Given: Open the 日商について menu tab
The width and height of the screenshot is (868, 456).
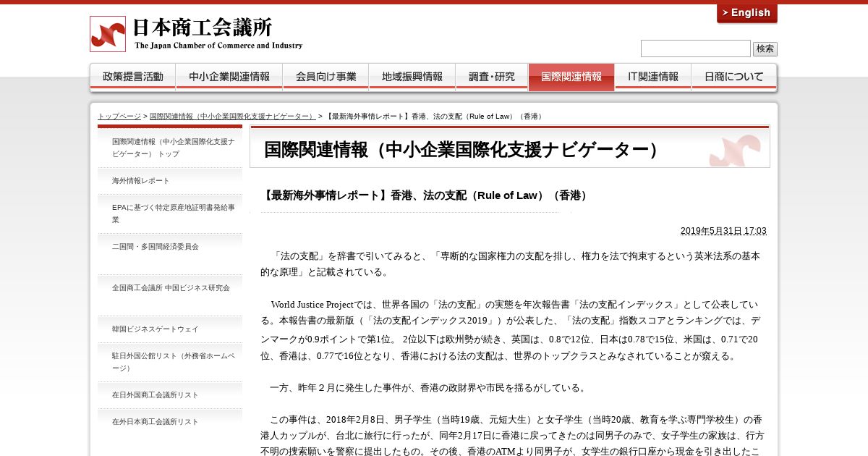Looking at the screenshot, I should pos(734,77).
